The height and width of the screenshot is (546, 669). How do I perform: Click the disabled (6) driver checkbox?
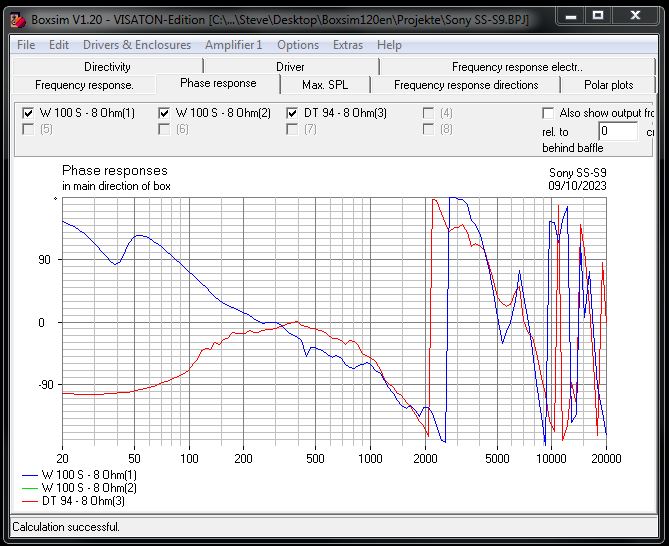pos(164,129)
